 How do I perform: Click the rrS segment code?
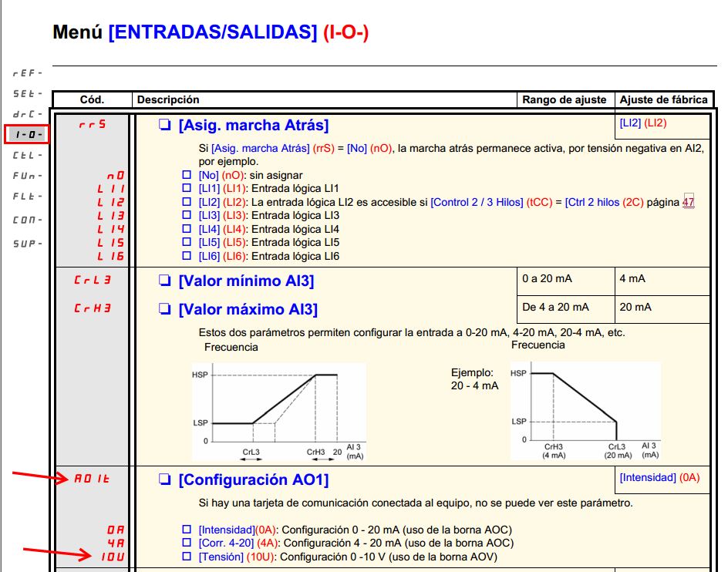[x=93, y=124]
